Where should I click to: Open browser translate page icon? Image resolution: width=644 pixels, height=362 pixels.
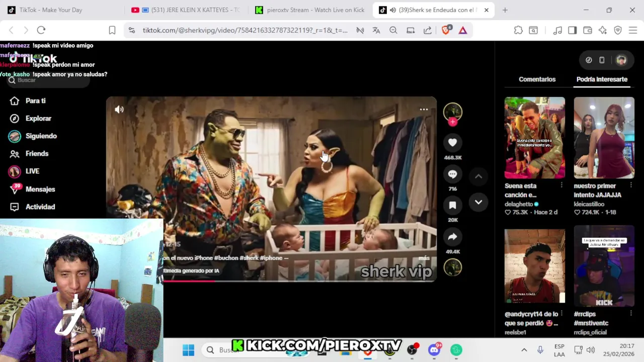point(376,30)
